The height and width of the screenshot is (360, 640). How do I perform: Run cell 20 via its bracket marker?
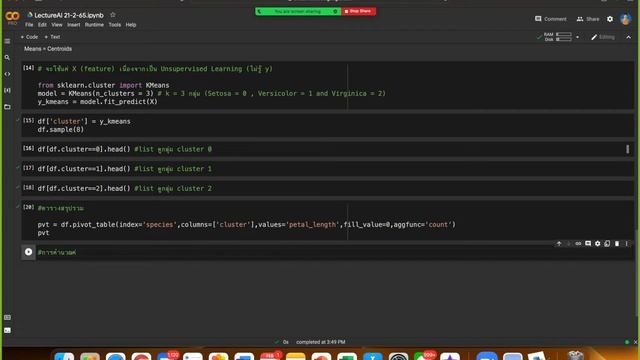click(x=28, y=207)
